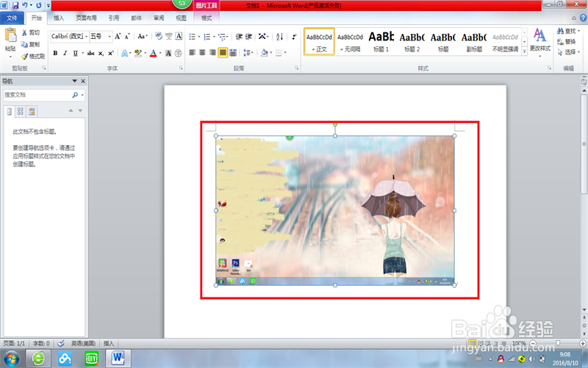Select the 标题 2 style
Viewport: 588px width, 368px height.
click(412, 42)
